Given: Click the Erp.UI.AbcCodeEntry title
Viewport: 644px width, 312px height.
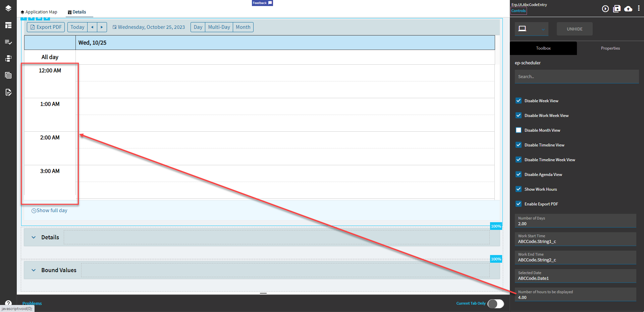Looking at the screenshot, I should (529, 5).
